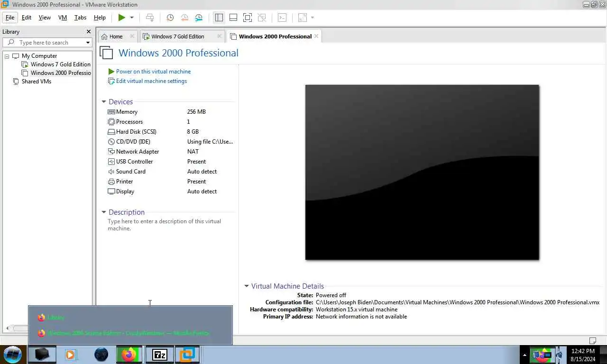
Task: Open the Snapshot Manager toolbar icon
Action: [x=199, y=18]
